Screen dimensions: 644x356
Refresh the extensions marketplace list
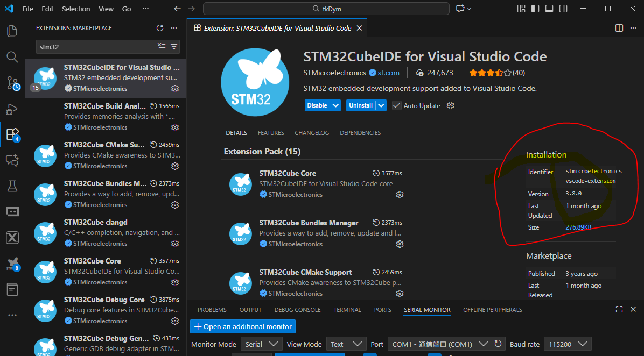pyautogui.click(x=160, y=28)
